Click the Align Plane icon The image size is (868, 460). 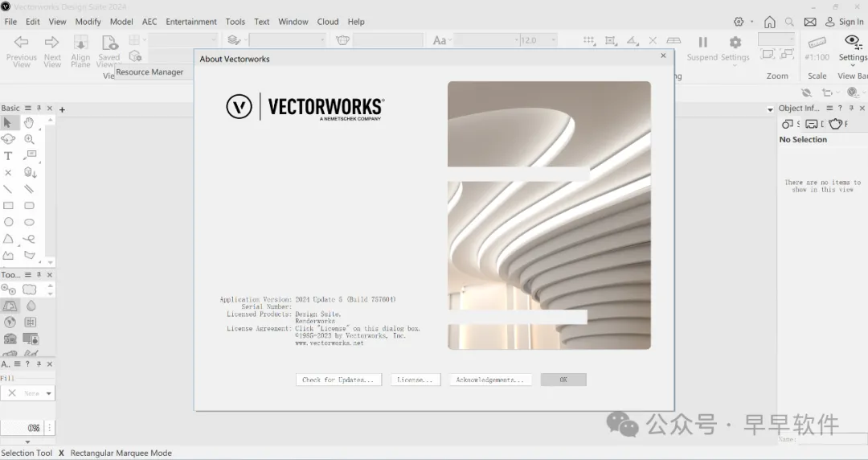click(81, 42)
